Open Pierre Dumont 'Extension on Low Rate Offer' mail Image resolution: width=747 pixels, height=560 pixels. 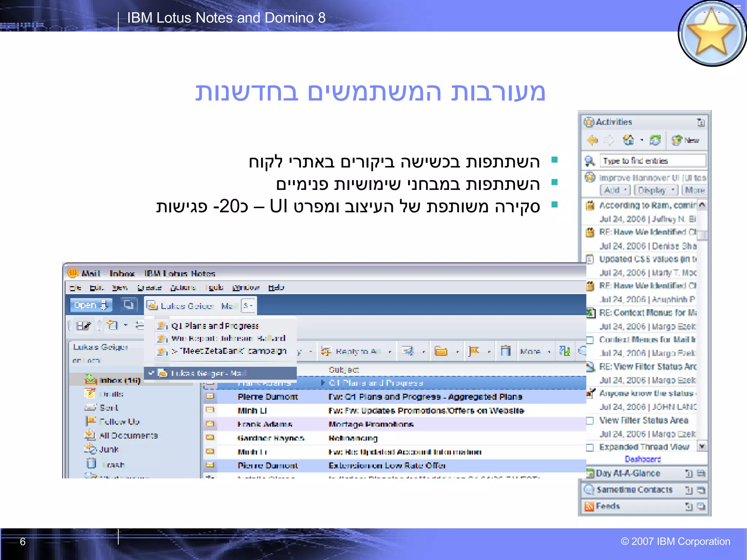click(x=395, y=466)
